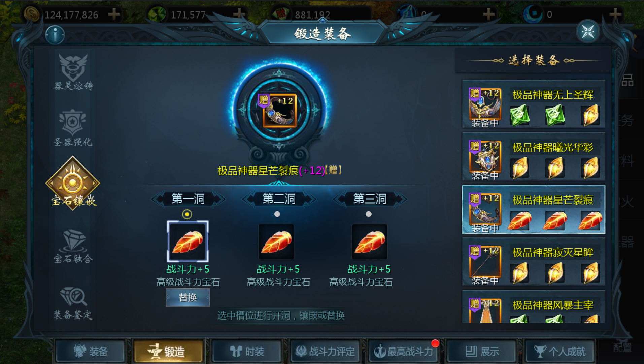Close the 锻造装备 panel with crossed-swords icon

[588, 32]
